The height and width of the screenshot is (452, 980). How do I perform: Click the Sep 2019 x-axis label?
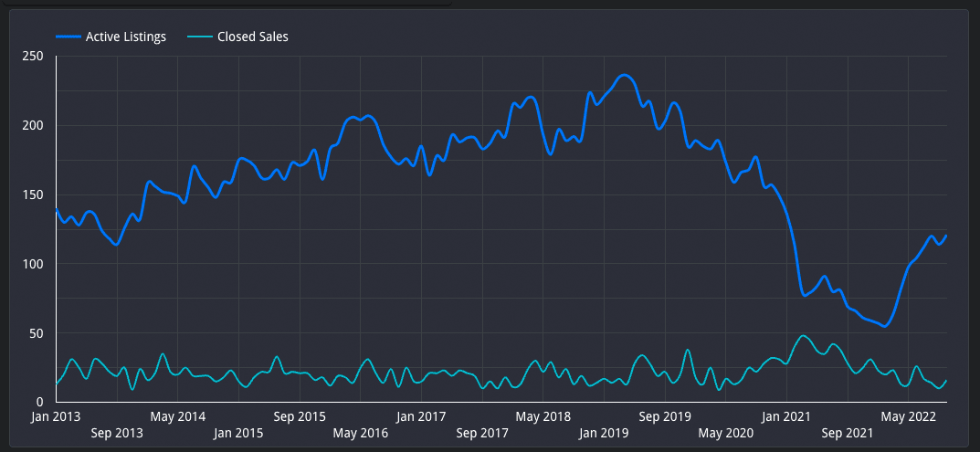click(x=665, y=416)
